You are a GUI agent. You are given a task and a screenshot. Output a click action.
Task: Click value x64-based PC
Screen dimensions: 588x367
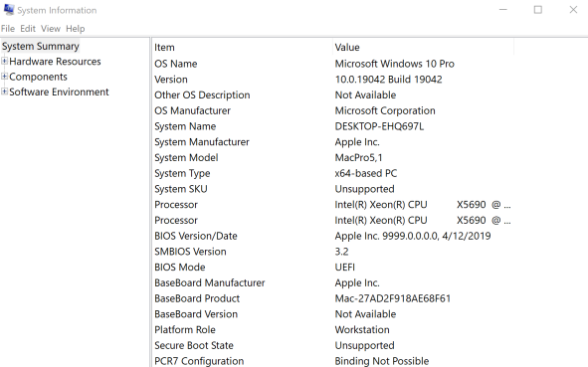coord(365,174)
